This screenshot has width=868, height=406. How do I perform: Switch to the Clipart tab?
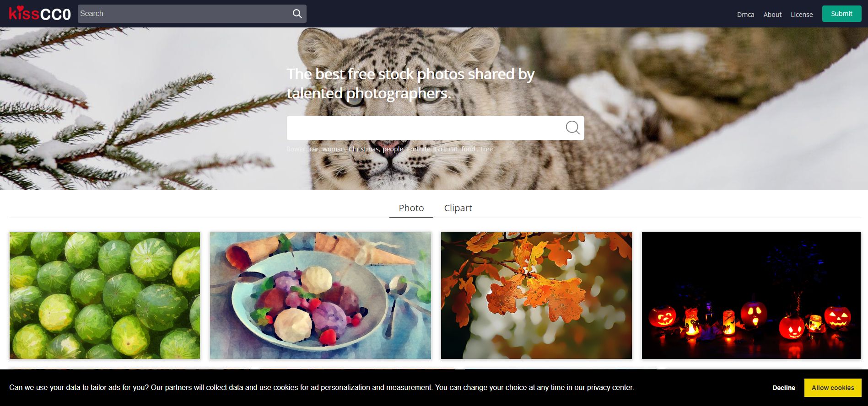tap(458, 208)
